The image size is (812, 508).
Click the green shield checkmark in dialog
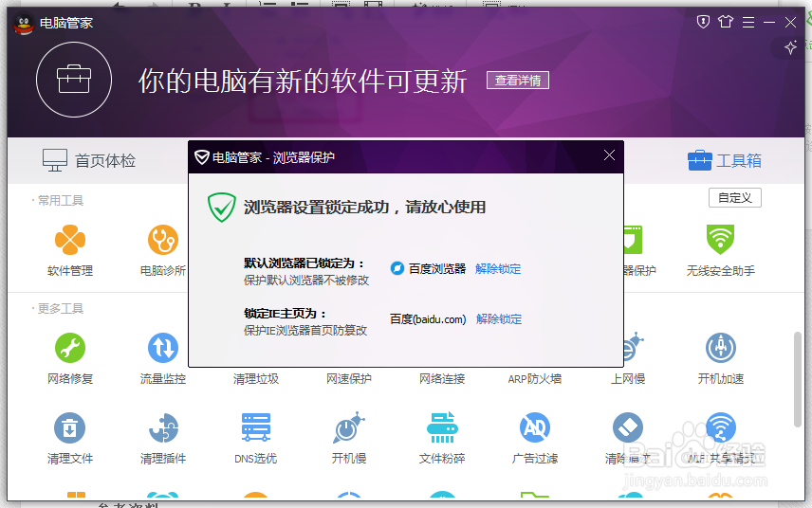(x=222, y=207)
